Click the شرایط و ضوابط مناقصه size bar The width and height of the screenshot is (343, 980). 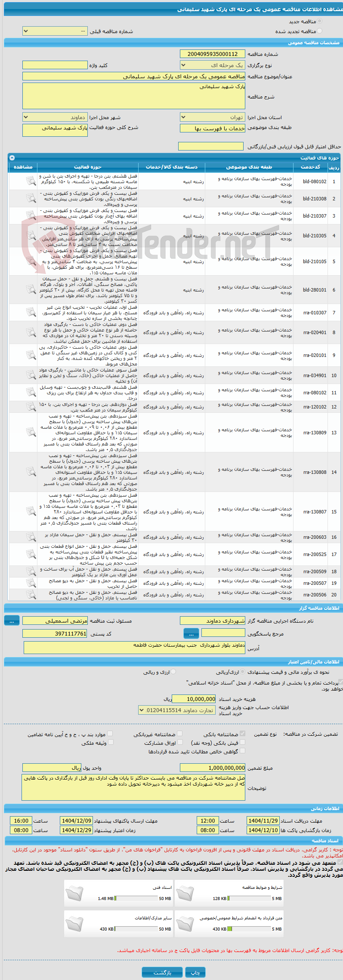249,898
